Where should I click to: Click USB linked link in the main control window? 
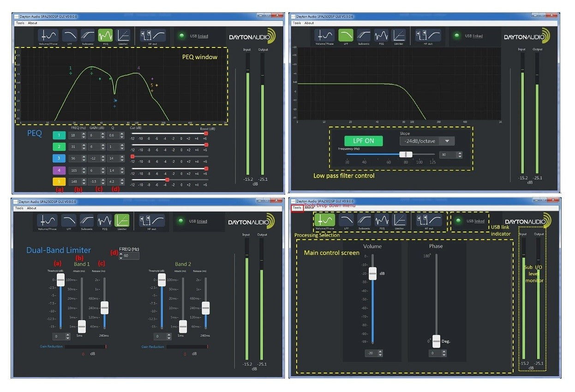click(x=479, y=221)
